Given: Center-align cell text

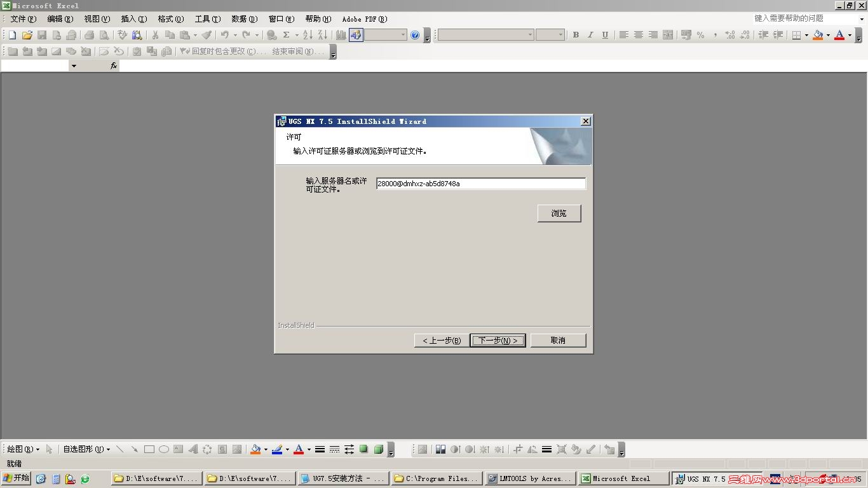Looking at the screenshot, I should pyautogui.click(x=638, y=35).
